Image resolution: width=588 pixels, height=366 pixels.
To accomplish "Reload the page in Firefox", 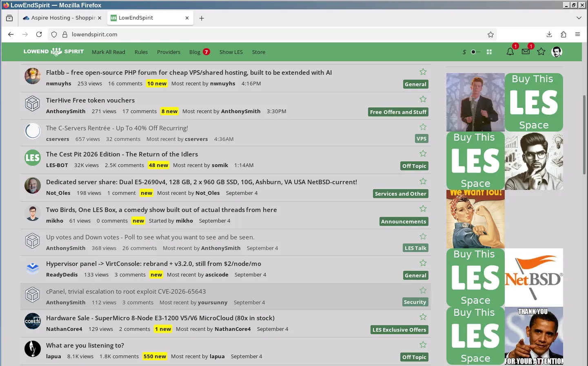I will (x=39, y=34).
